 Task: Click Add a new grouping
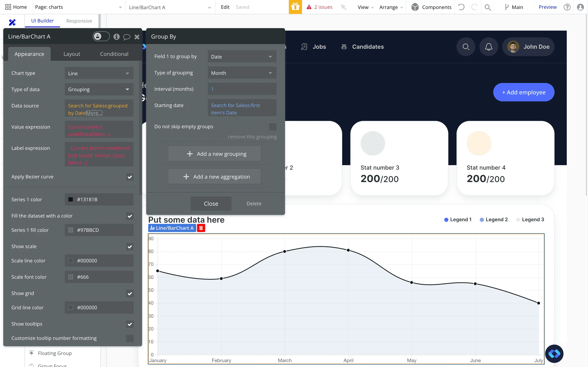click(215, 153)
